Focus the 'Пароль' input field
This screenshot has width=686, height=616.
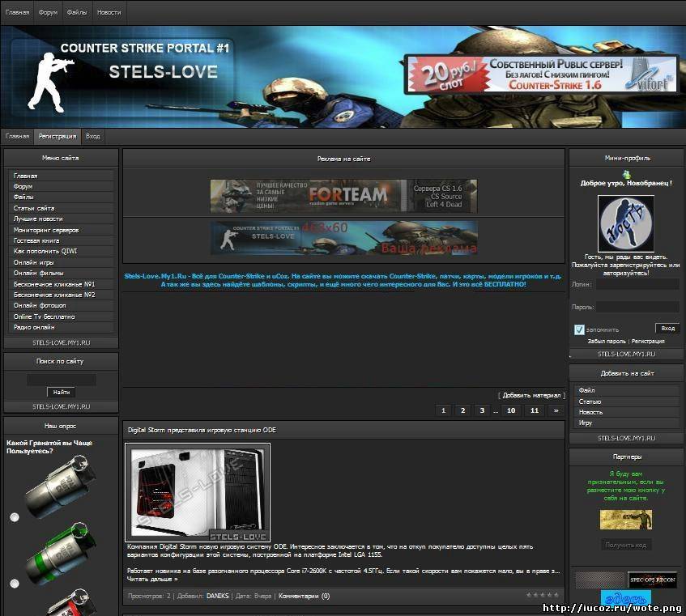point(637,307)
